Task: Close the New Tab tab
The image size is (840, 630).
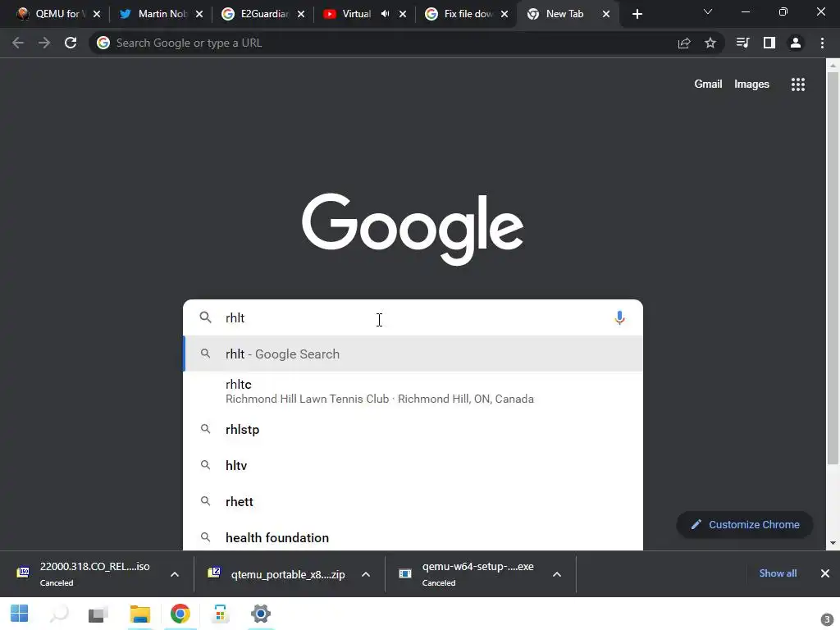Action: pos(606,14)
